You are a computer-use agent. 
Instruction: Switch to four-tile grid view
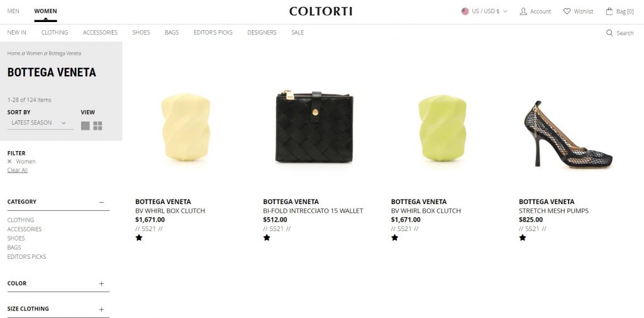[x=97, y=126]
